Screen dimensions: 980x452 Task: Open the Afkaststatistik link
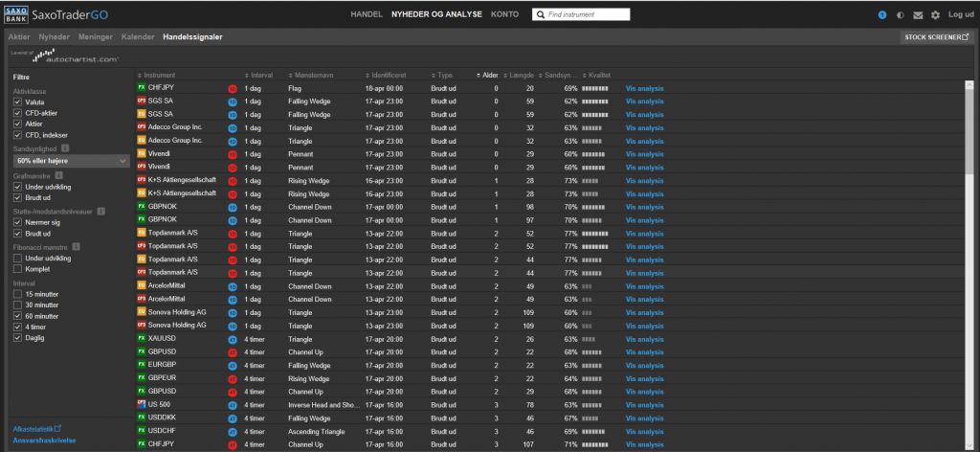pyautogui.click(x=37, y=429)
